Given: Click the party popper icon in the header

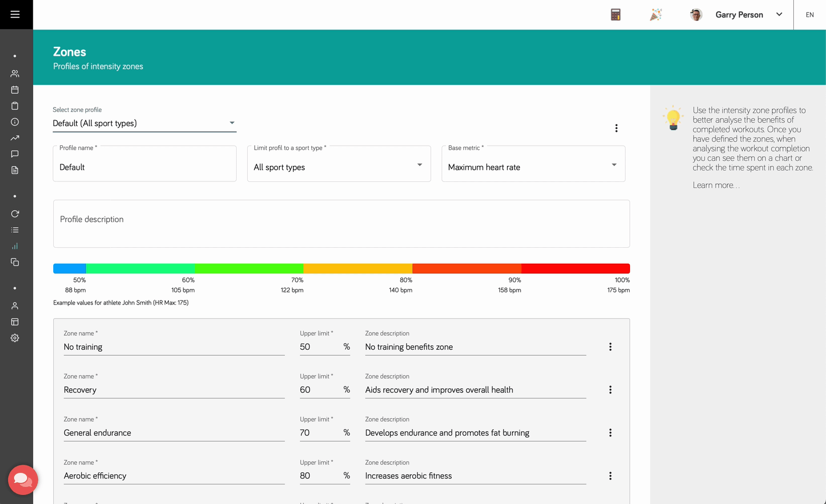Looking at the screenshot, I should [x=656, y=15].
